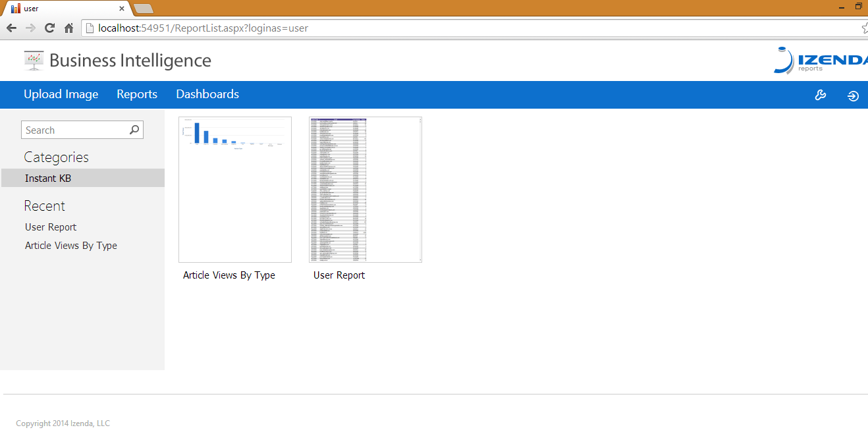Click the browser forward arrow

pos(30,28)
